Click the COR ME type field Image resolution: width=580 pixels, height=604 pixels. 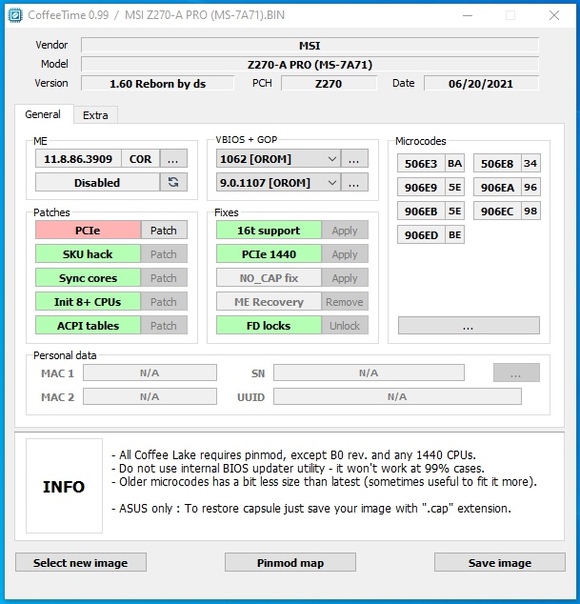click(x=141, y=159)
